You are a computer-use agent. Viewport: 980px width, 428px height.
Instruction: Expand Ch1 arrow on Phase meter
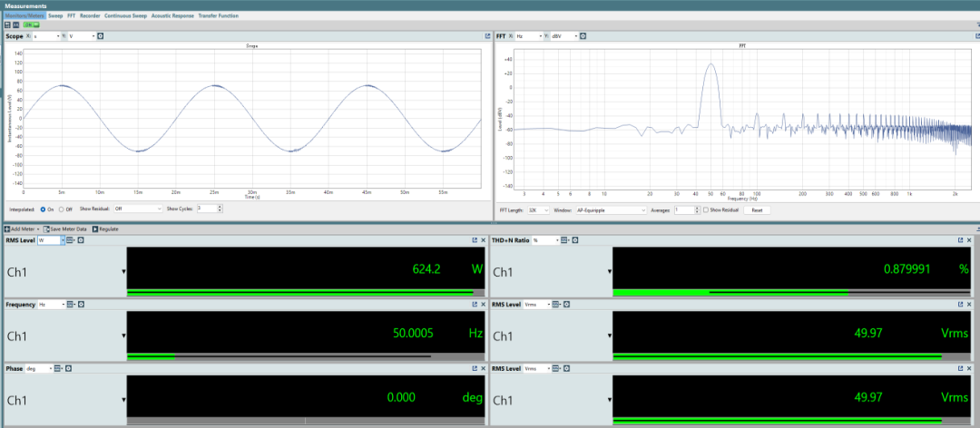pos(123,400)
